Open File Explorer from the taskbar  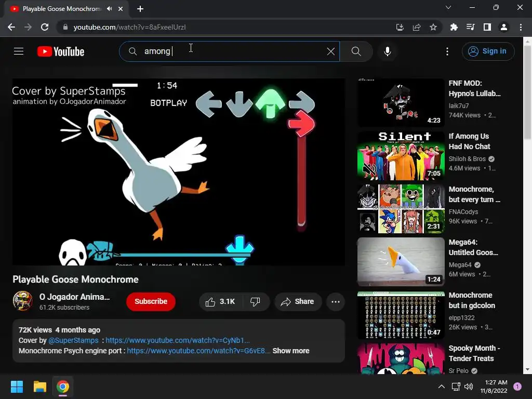click(39, 387)
